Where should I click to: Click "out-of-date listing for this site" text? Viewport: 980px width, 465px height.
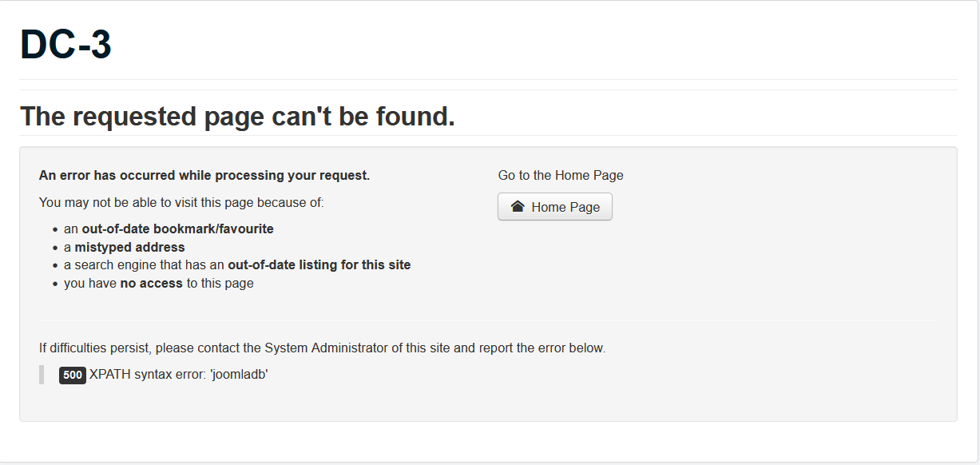click(x=319, y=264)
